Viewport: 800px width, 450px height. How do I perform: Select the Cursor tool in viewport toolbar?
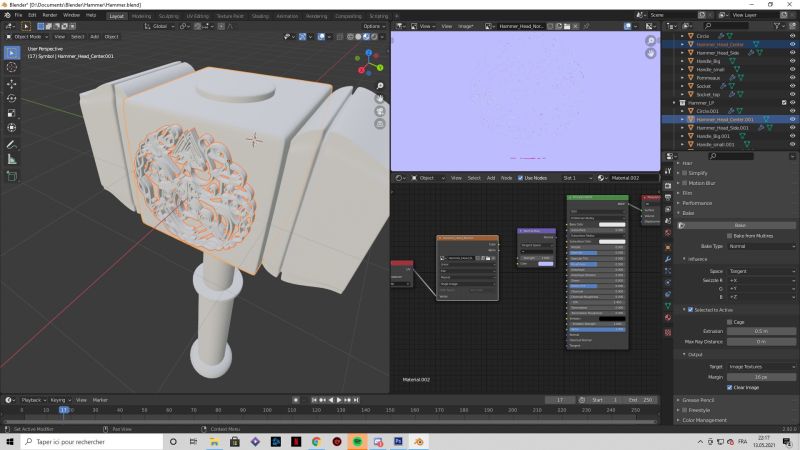[12, 67]
